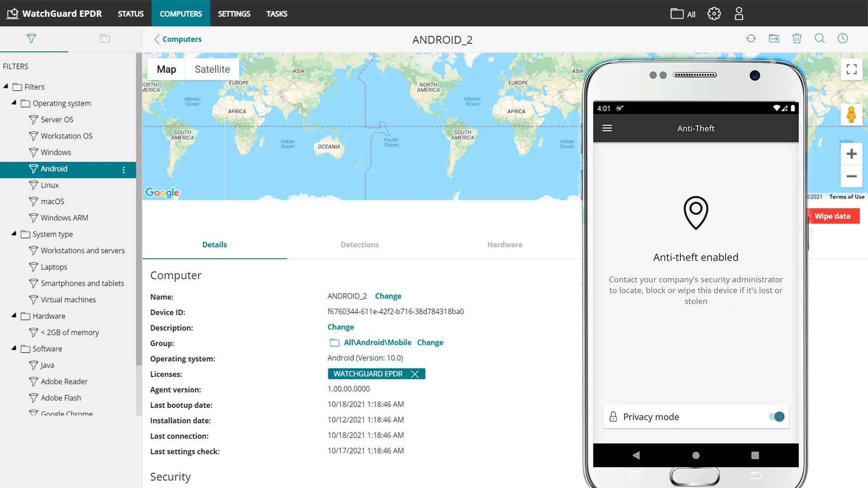Click the filter funnel icon
The image size is (868, 488).
click(x=31, y=38)
